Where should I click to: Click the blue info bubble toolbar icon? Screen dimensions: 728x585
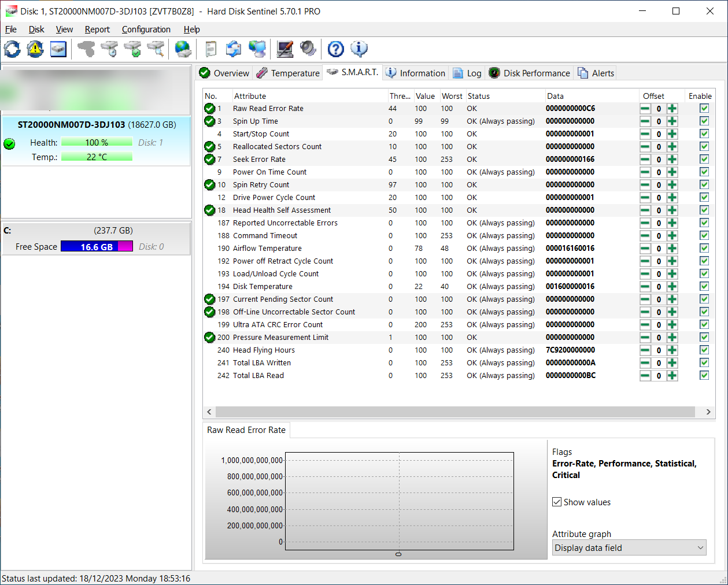point(359,49)
